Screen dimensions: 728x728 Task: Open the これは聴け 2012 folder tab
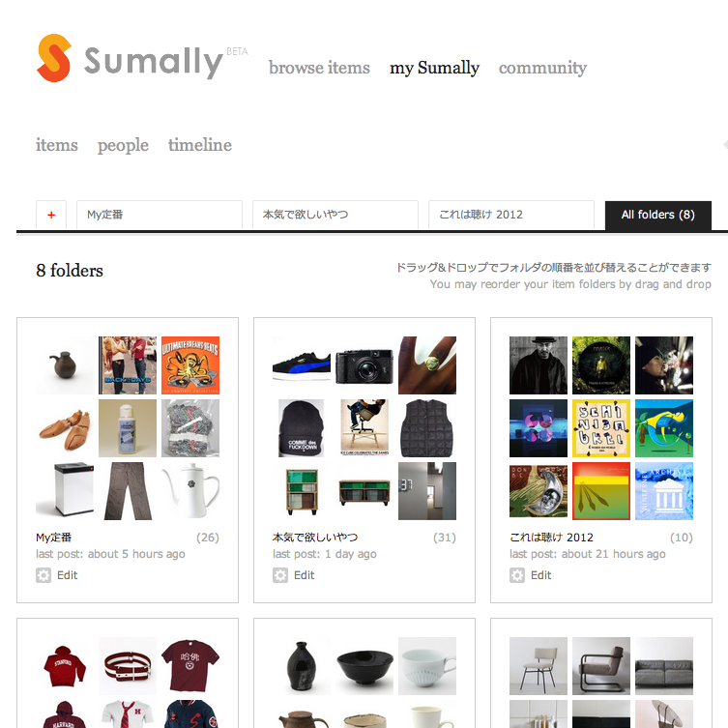[x=511, y=215]
